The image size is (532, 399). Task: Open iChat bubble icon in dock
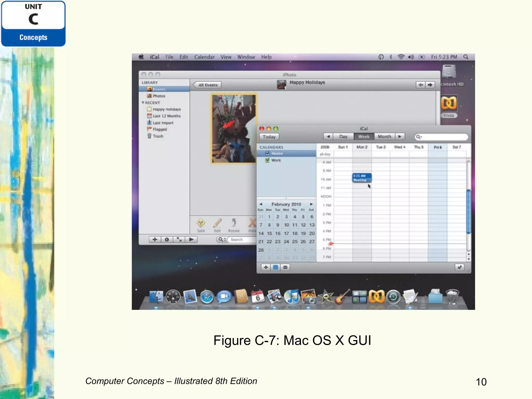[224, 297]
